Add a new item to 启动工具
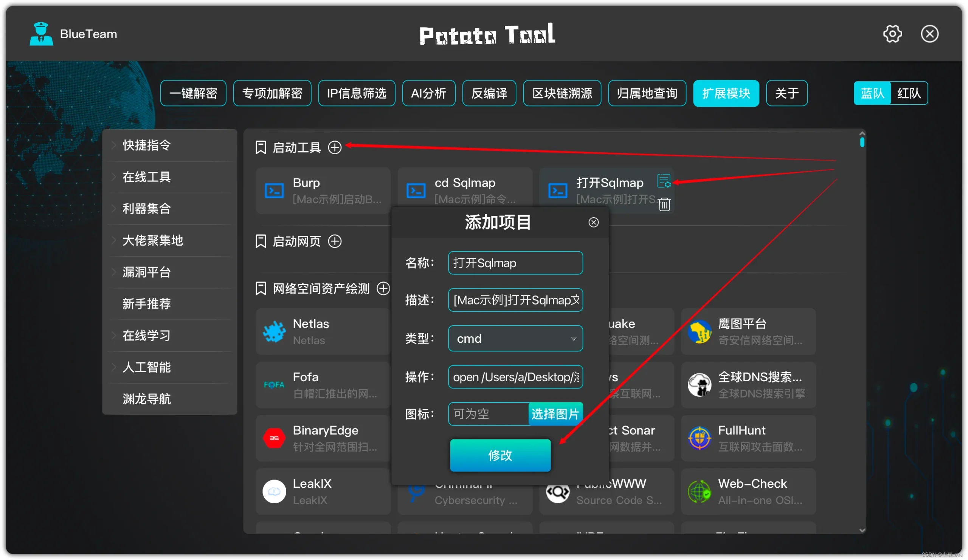968x560 pixels. pos(335,147)
